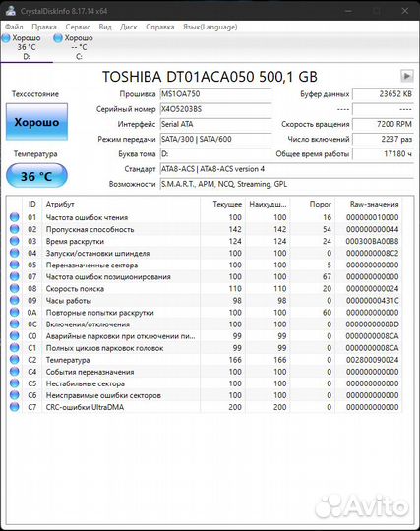The height and width of the screenshot is (531, 420).
Task: Select 'Нестабильные сектора' attribute text
Action: tap(85, 383)
